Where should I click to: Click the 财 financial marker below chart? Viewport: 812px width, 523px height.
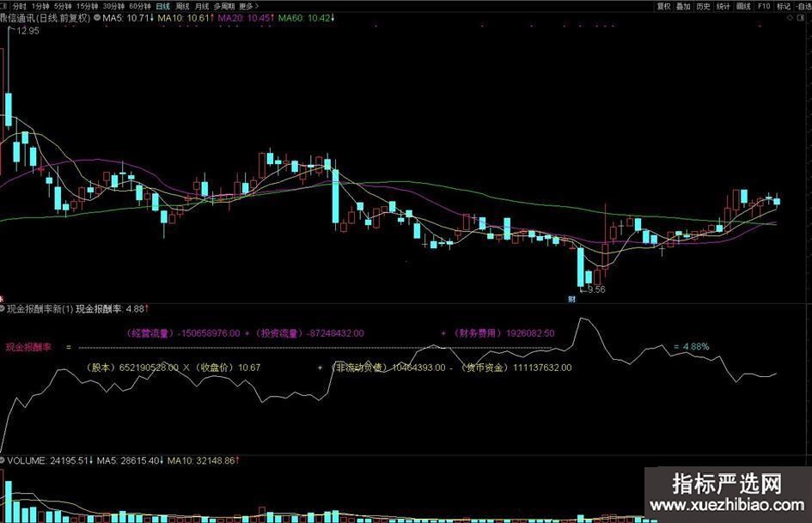[571, 299]
